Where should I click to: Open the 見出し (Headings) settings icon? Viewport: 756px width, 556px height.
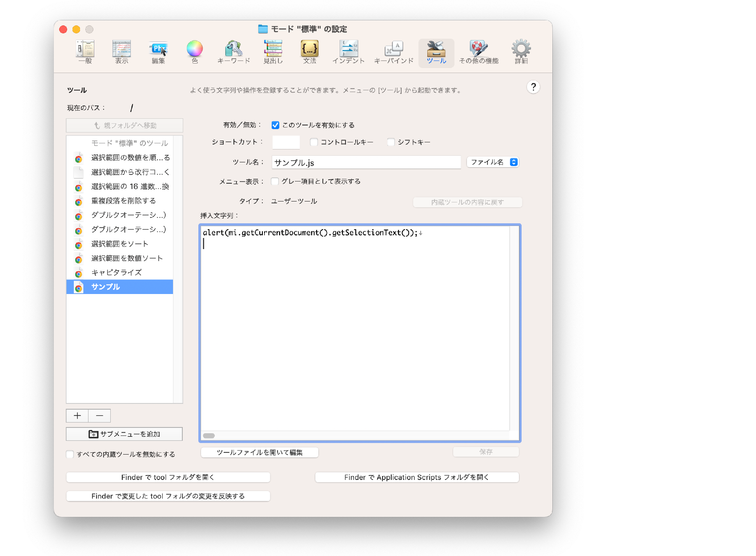coord(273,49)
